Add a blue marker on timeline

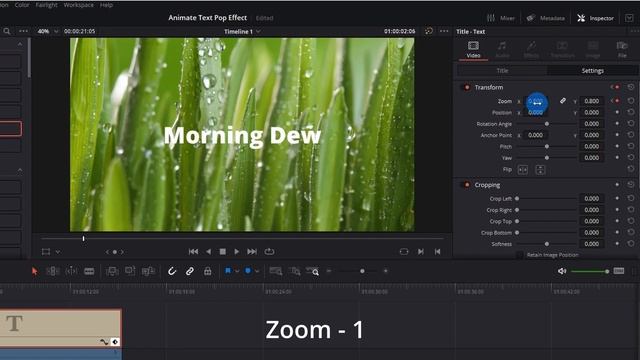click(x=248, y=271)
